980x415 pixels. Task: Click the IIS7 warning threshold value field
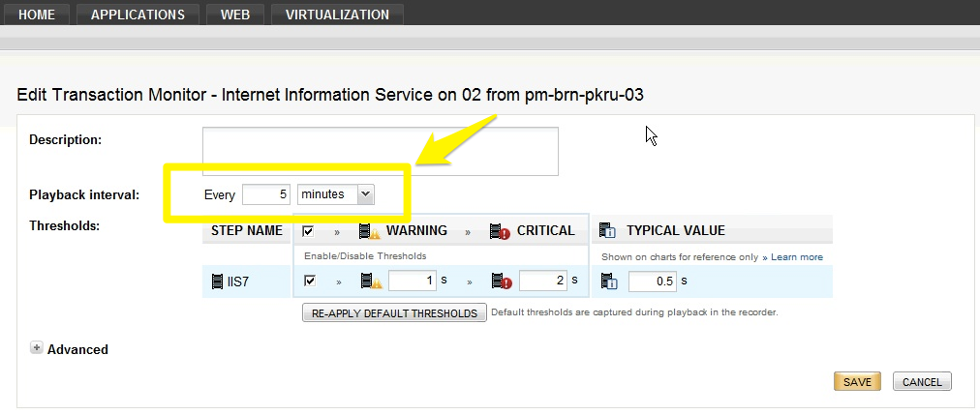click(x=413, y=281)
